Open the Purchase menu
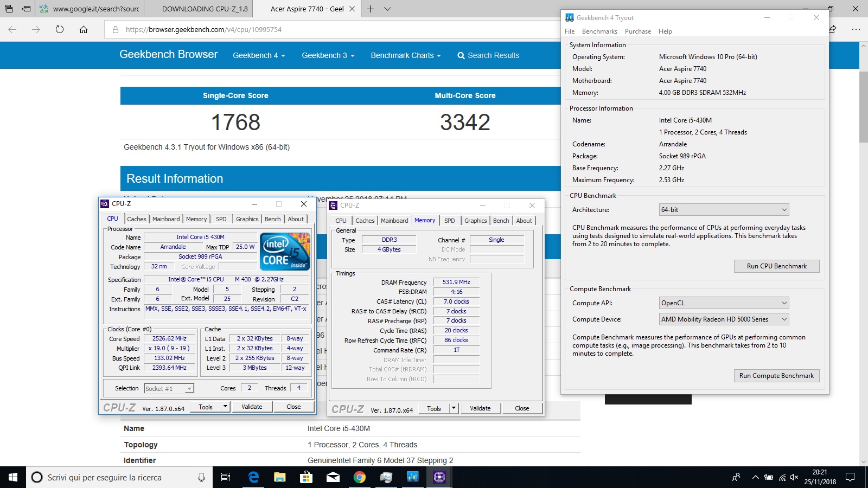The image size is (868, 488). 638,31
